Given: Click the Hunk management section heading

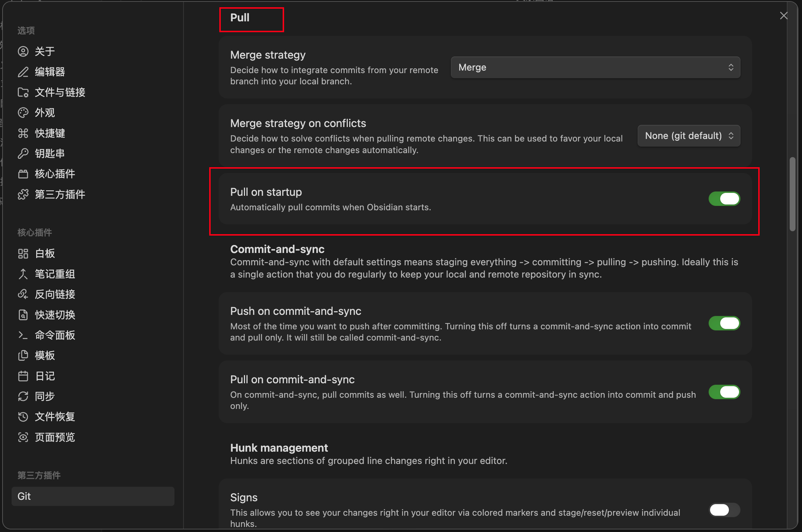Looking at the screenshot, I should click(x=279, y=448).
